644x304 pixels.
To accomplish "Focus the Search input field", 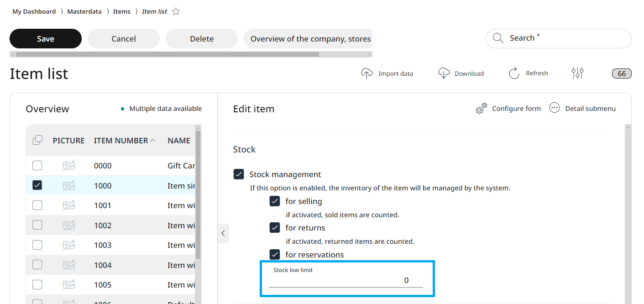I will 559,38.
